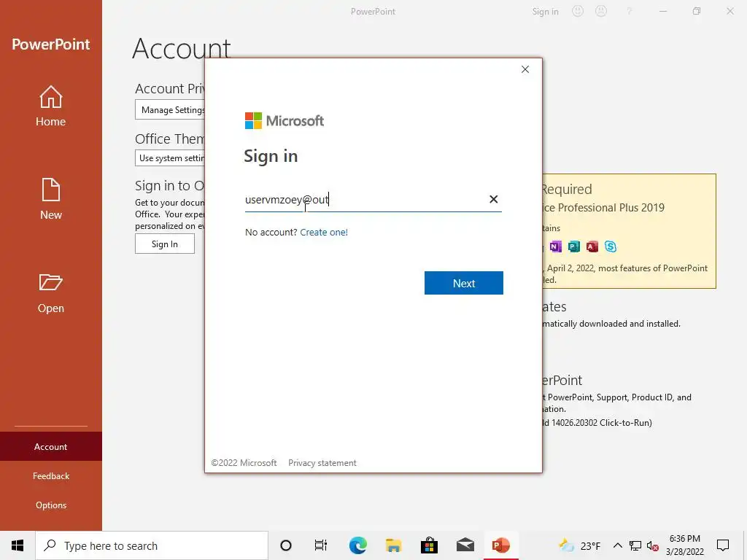Select the Open folder icon in sidebar
The height and width of the screenshot is (560, 747).
pyautogui.click(x=50, y=284)
